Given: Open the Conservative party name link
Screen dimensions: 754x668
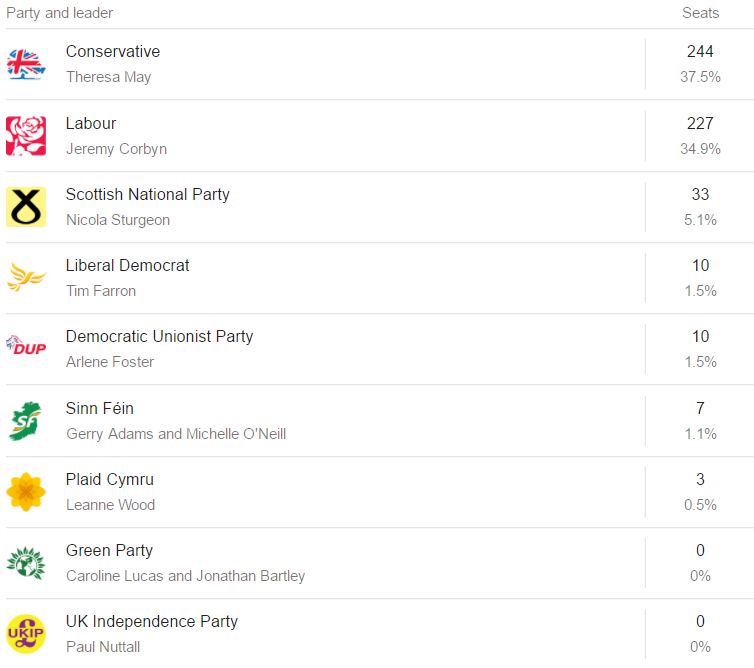Looking at the screenshot, I should coord(113,51).
